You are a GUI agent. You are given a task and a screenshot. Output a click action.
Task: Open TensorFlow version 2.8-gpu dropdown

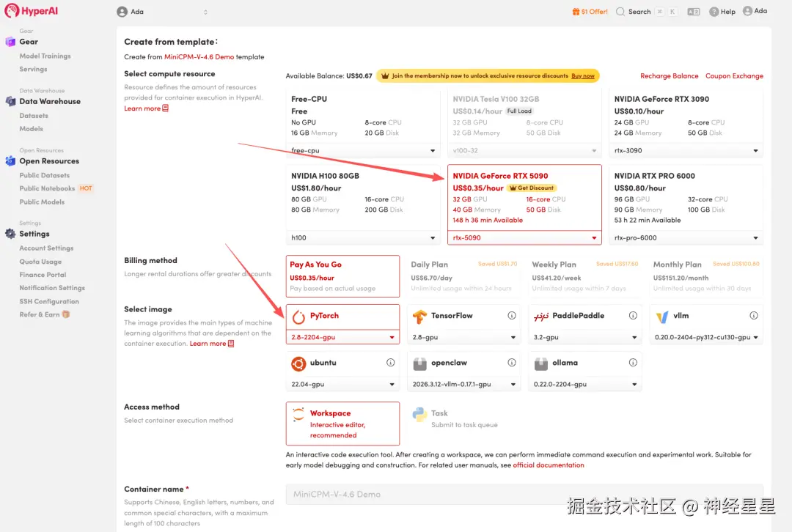click(x=463, y=337)
